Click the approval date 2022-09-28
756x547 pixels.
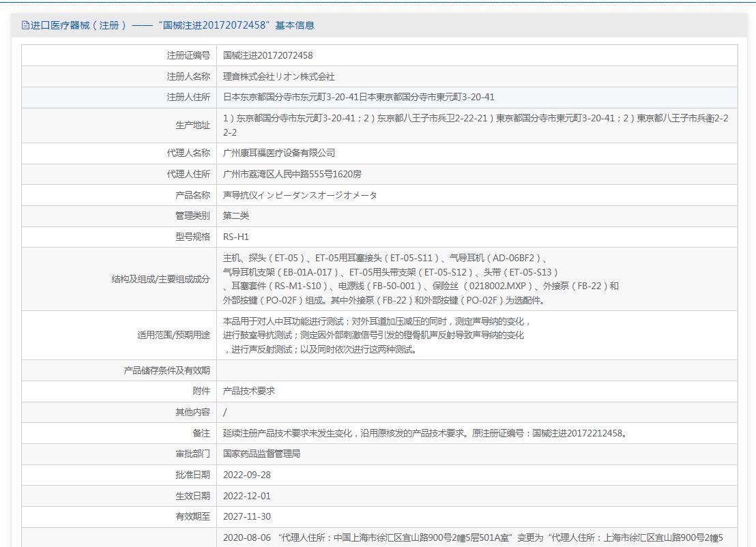point(246,475)
